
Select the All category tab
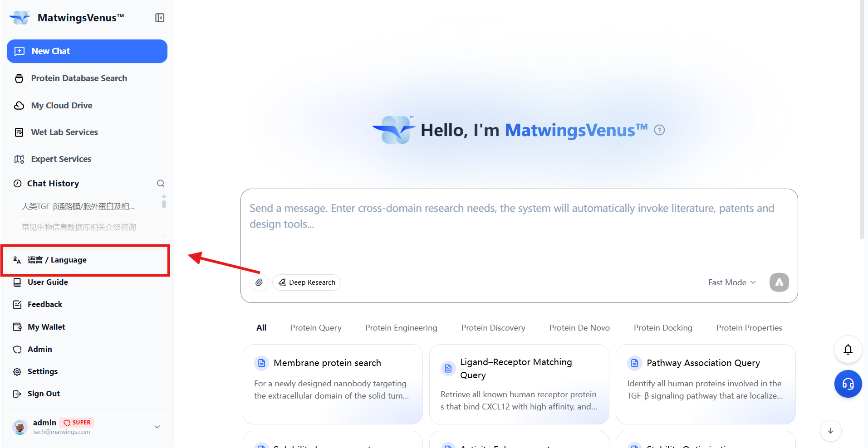tap(261, 328)
